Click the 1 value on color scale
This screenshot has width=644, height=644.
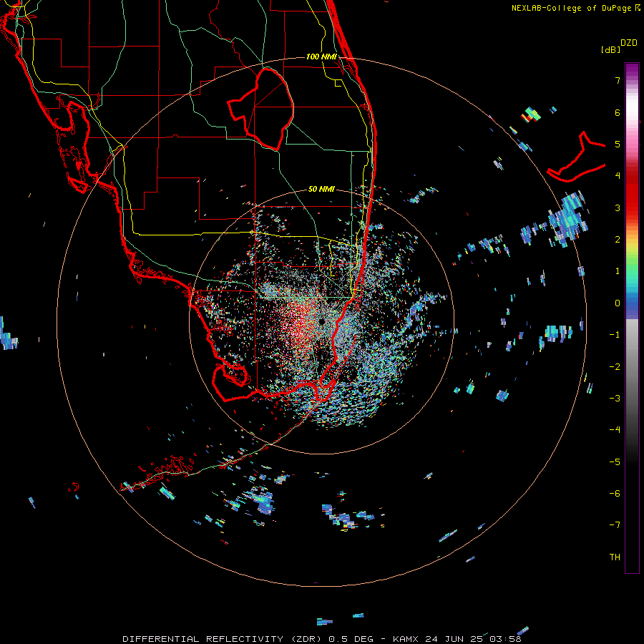click(x=618, y=271)
